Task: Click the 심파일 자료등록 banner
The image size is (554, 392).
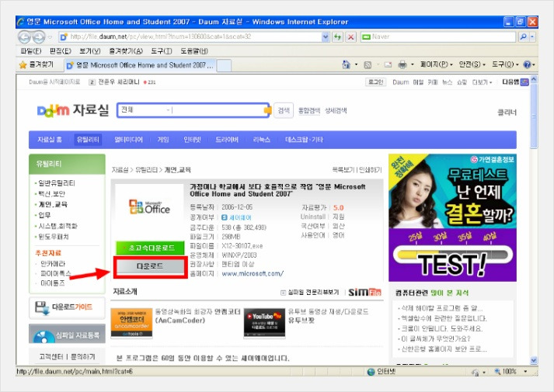Action: (x=67, y=334)
